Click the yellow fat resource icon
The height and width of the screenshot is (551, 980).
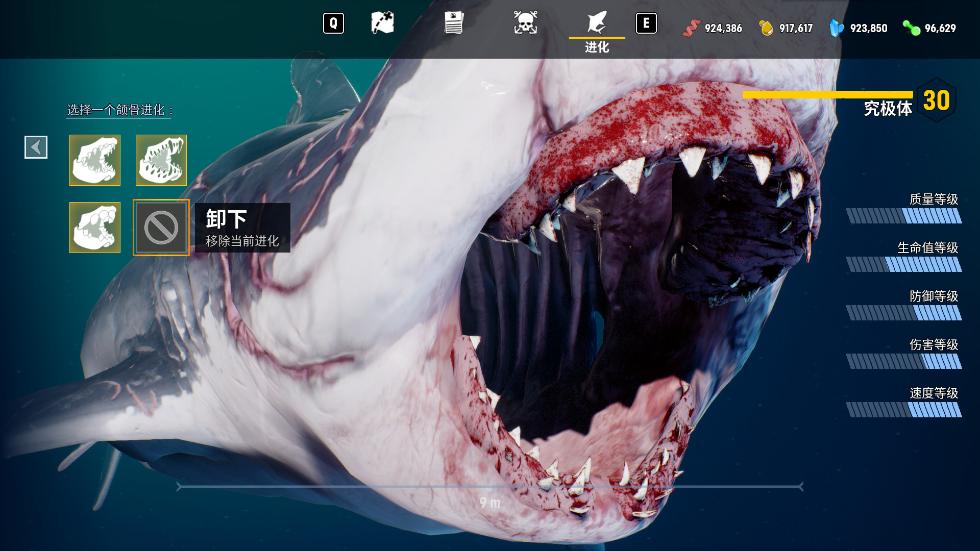coord(766,28)
